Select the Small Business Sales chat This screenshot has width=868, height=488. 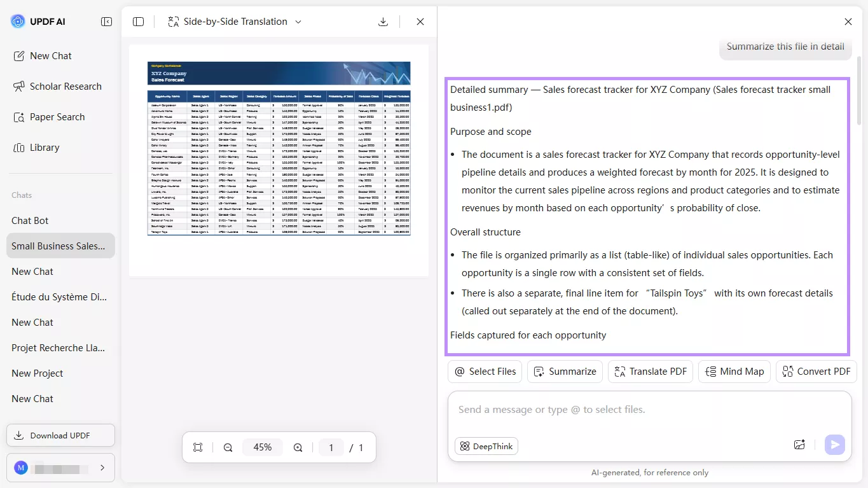tap(60, 246)
